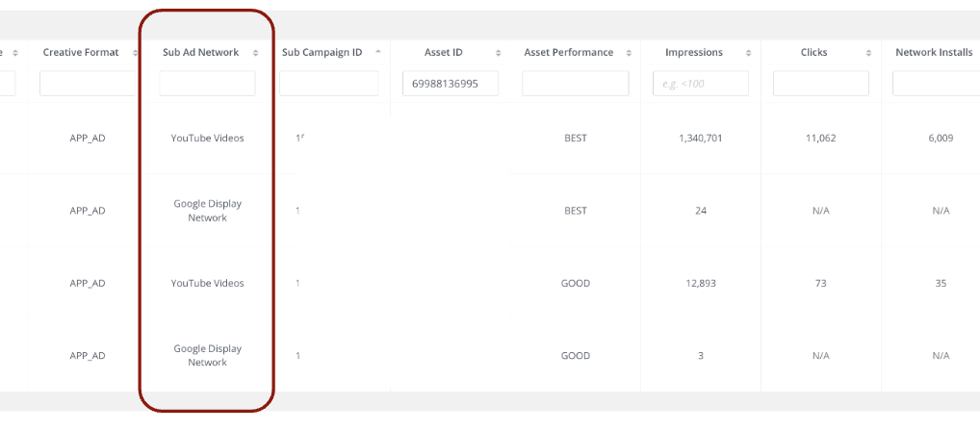The height and width of the screenshot is (431, 980).
Task: Click the Clicks column header
Action: (813, 53)
